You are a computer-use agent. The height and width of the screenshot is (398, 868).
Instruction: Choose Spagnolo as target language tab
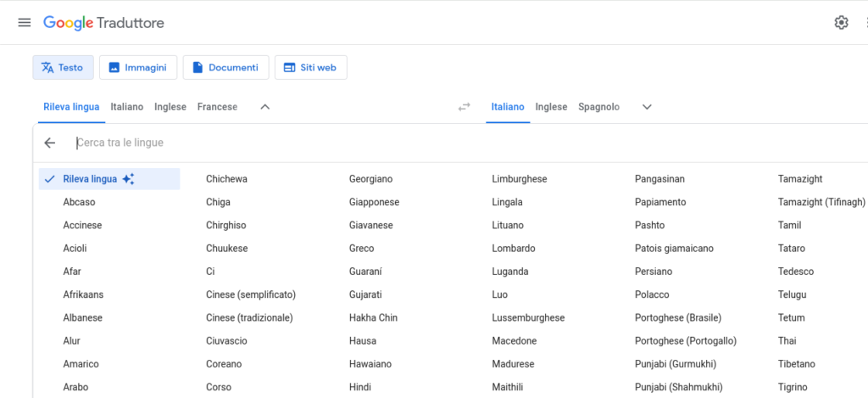[598, 107]
